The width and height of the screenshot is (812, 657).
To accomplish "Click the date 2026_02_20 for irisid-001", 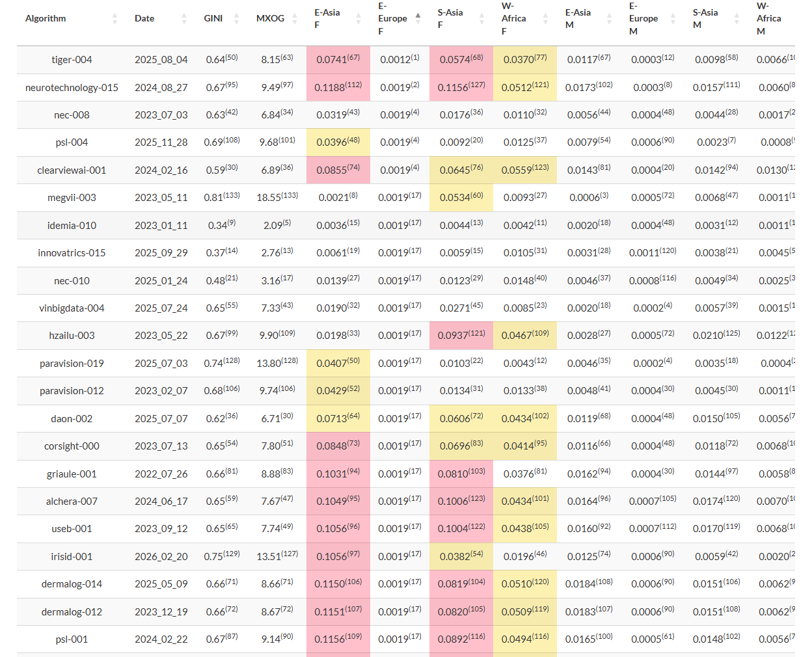I will (161, 557).
